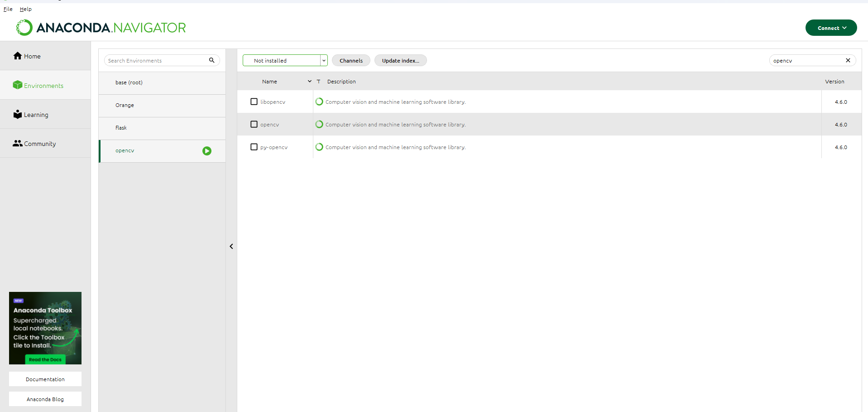The width and height of the screenshot is (868, 412).
Task: Open the Documentation link
Action: pyautogui.click(x=45, y=379)
